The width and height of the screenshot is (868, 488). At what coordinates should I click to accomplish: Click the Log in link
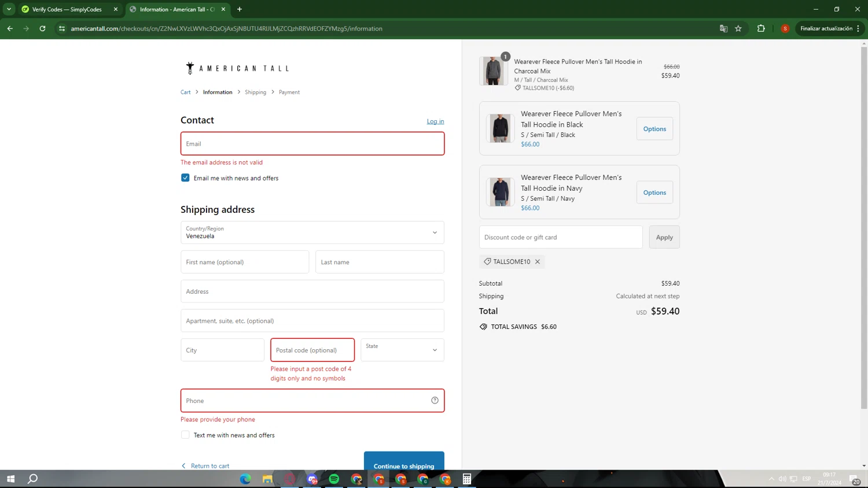point(435,121)
